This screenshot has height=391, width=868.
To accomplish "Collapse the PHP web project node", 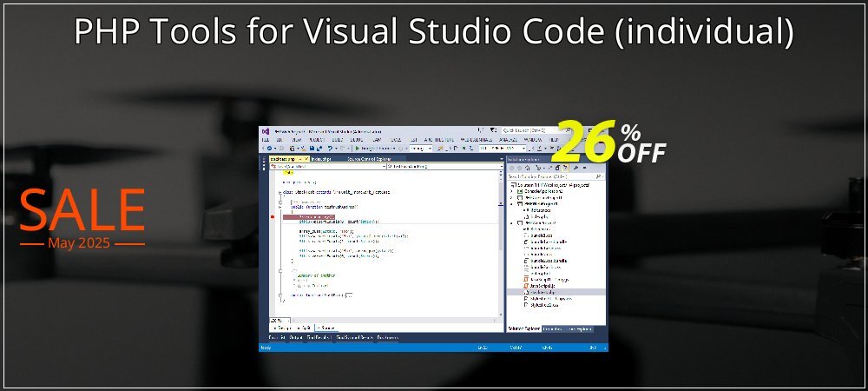I will point(511,204).
